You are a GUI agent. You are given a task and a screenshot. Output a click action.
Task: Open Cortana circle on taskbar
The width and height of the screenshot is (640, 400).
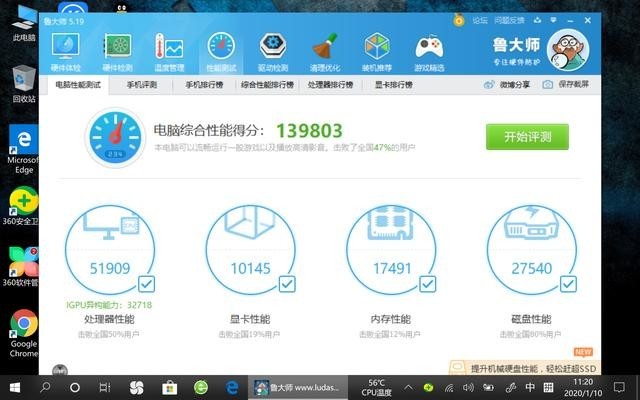[x=75, y=387]
